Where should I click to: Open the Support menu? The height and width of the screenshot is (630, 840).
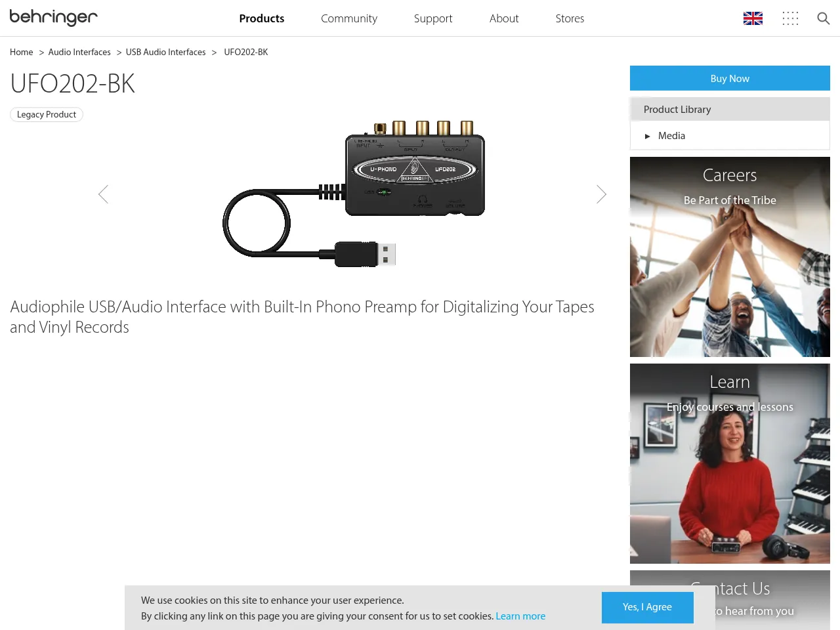(x=433, y=18)
